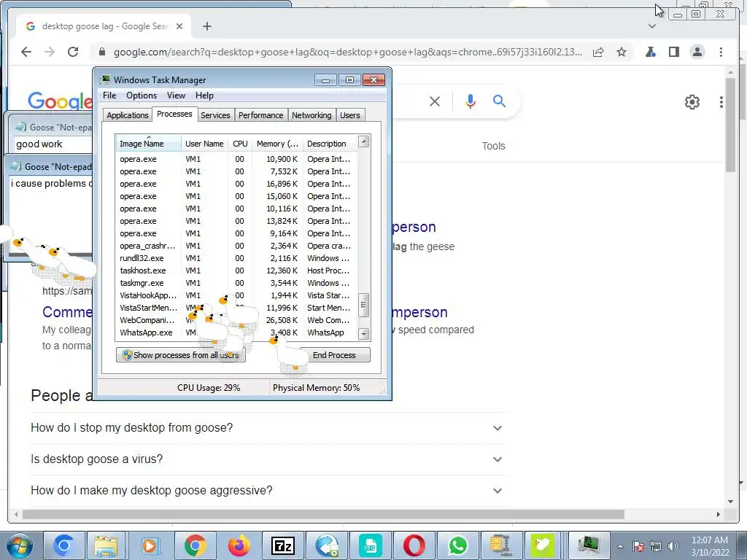
Task: Close the desktop goose lag tab
Action: point(179,26)
